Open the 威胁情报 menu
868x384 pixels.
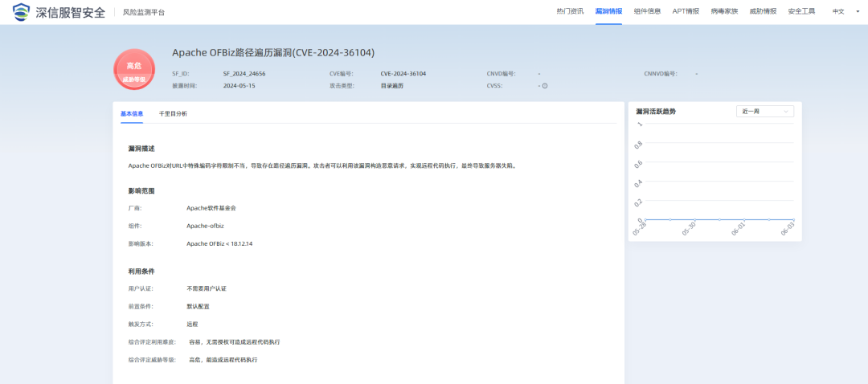(x=763, y=11)
